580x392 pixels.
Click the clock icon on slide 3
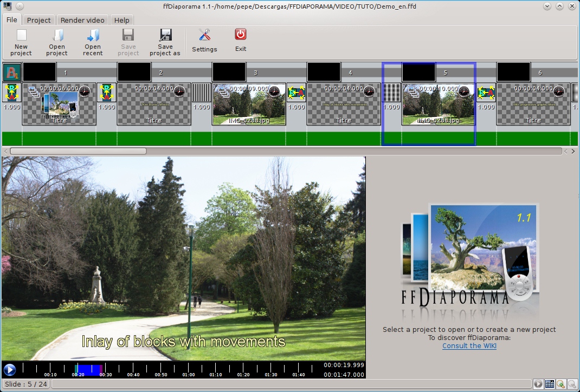[x=274, y=91]
